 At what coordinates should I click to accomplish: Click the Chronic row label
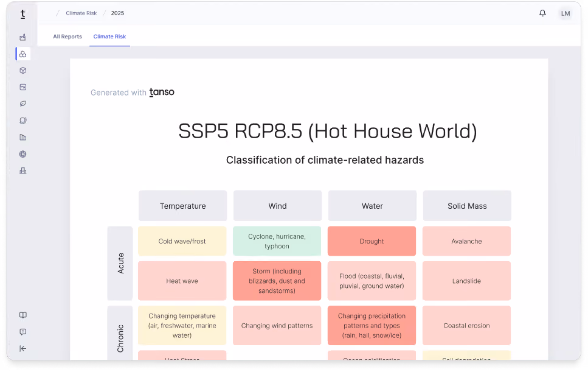120,333
